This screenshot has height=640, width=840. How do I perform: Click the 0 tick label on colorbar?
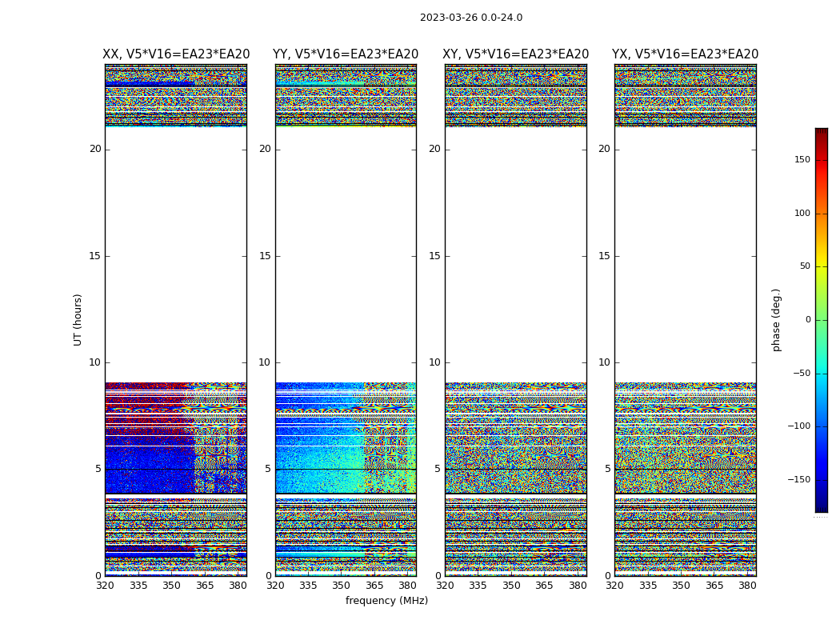click(808, 320)
